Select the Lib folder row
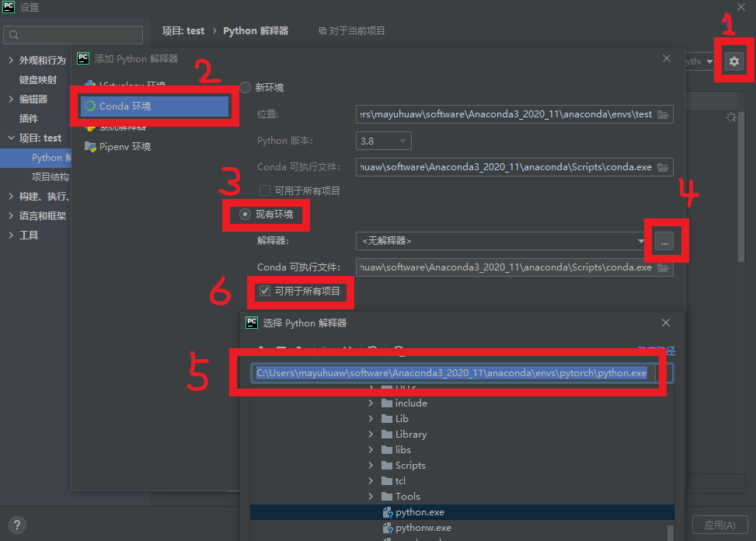This screenshot has height=541, width=756. pyautogui.click(x=462, y=418)
